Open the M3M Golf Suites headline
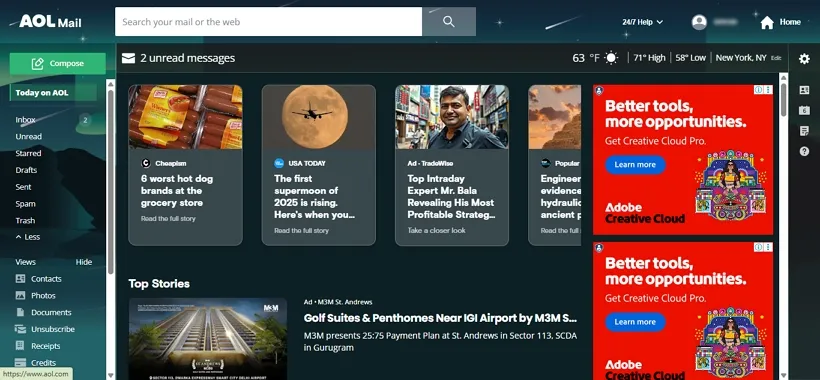The height and width of the screenshot is (380, 820). click(440, 318)
